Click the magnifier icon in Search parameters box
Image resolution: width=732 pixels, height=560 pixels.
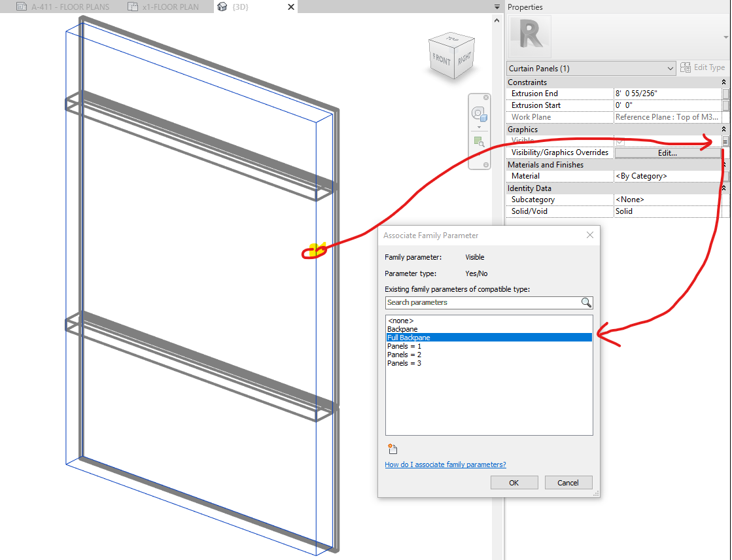[x=586, y=302]
